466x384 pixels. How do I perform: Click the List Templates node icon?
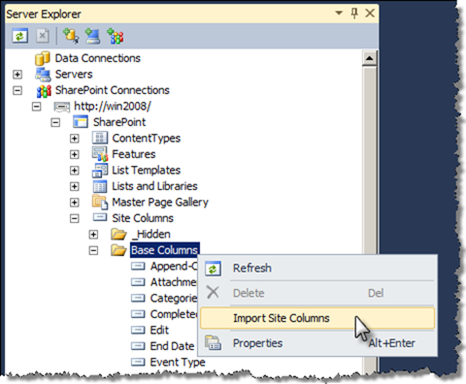click(x=100, y=170)
